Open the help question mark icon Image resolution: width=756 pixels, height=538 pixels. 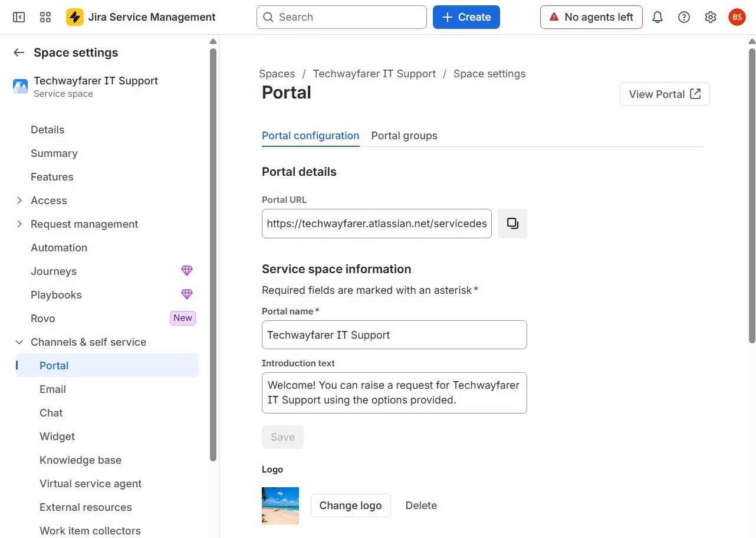(684, 17)
